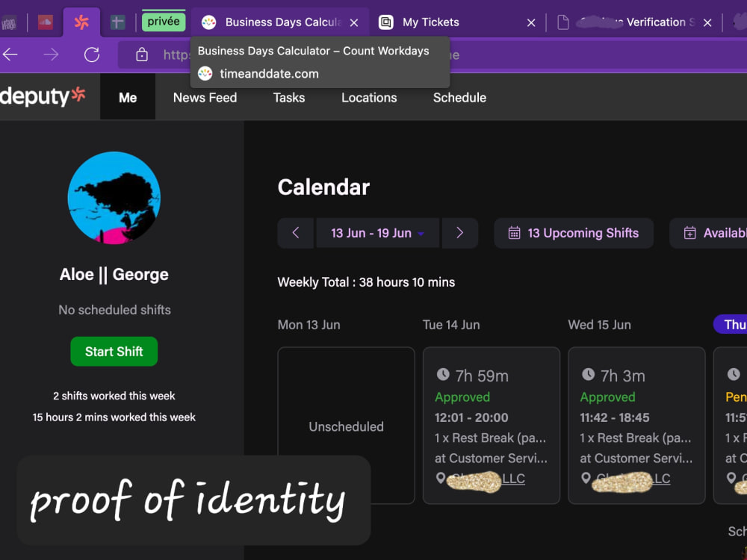
Task: Close the Verification tab
Action: pyautogui.click(x=707, y=22)
